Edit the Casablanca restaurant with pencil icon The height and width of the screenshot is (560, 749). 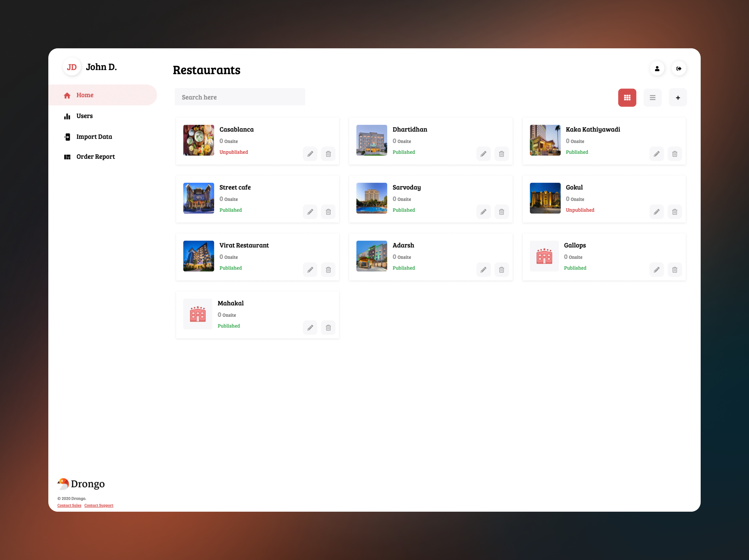click(x=310, y=154)
